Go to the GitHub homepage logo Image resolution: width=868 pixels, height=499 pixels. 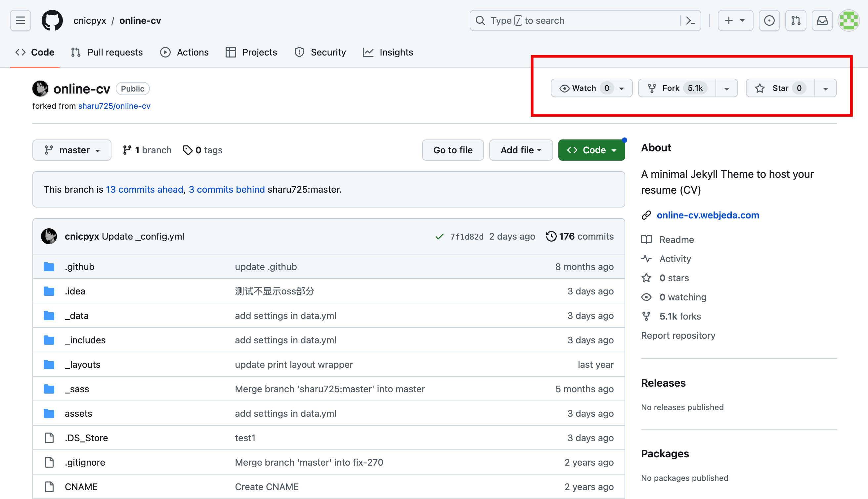coord(52,20)
